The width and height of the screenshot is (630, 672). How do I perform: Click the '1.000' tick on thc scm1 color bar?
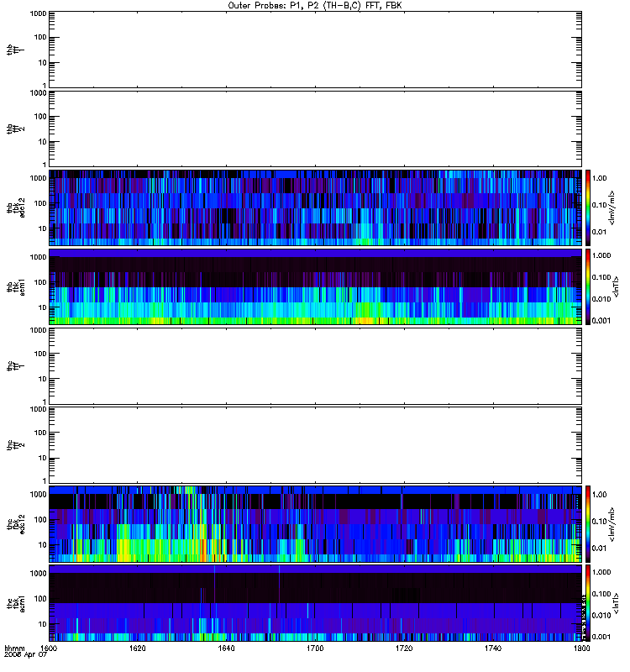pos(601,572)
